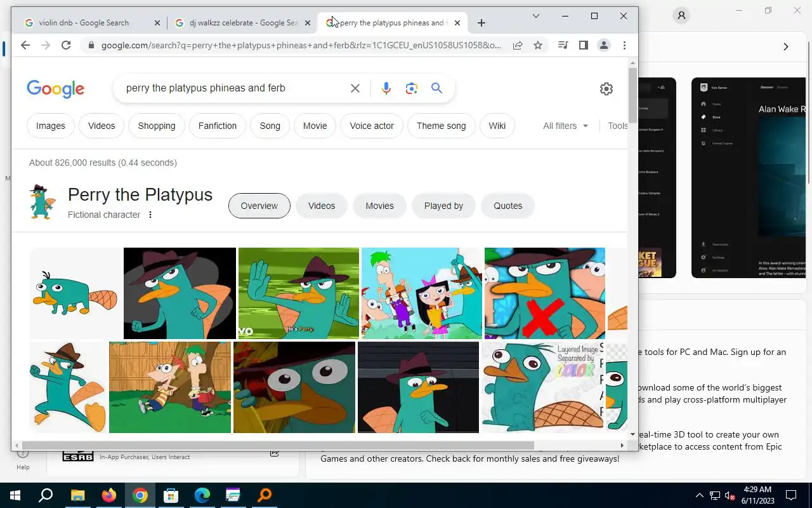Click Perry small avatar beside the title
812x508 pixels.
pos(43,202)
